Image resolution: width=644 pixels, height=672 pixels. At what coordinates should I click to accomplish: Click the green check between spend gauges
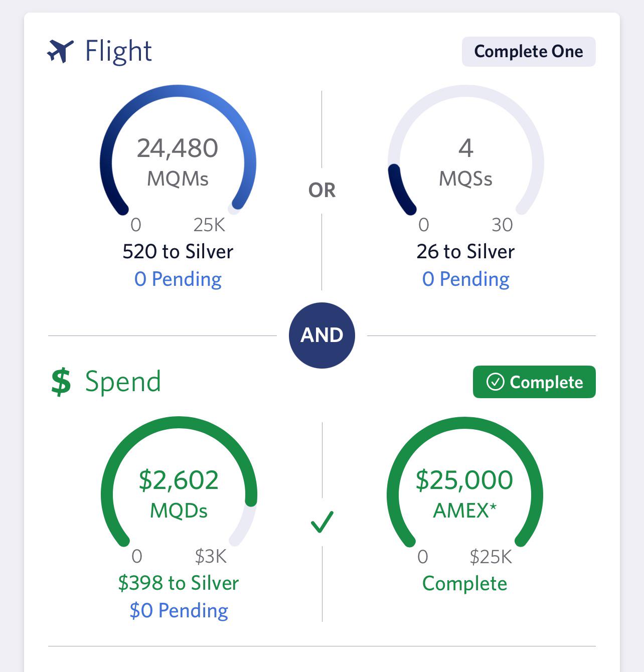[x=322, y=523]
